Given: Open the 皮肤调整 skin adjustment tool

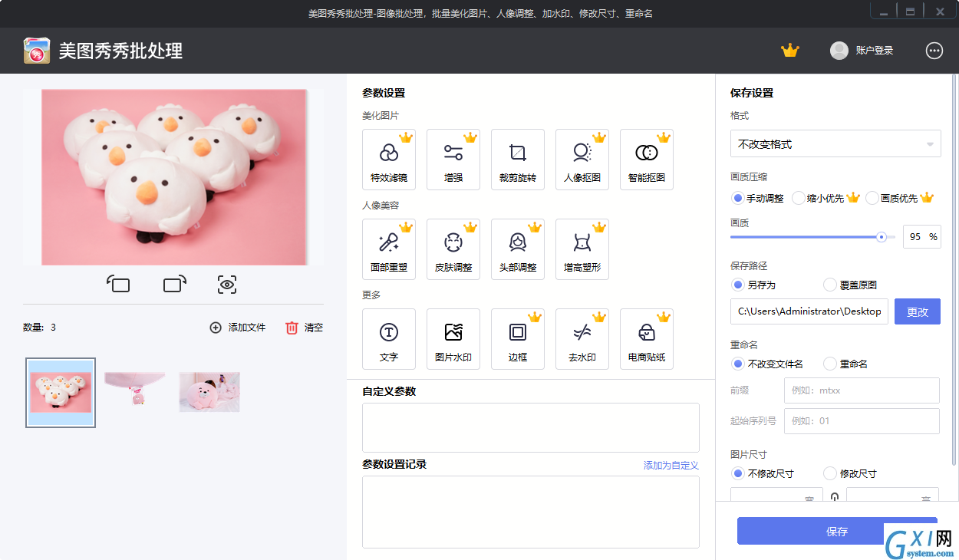Looking at the screenshot, I should point(453,249).
